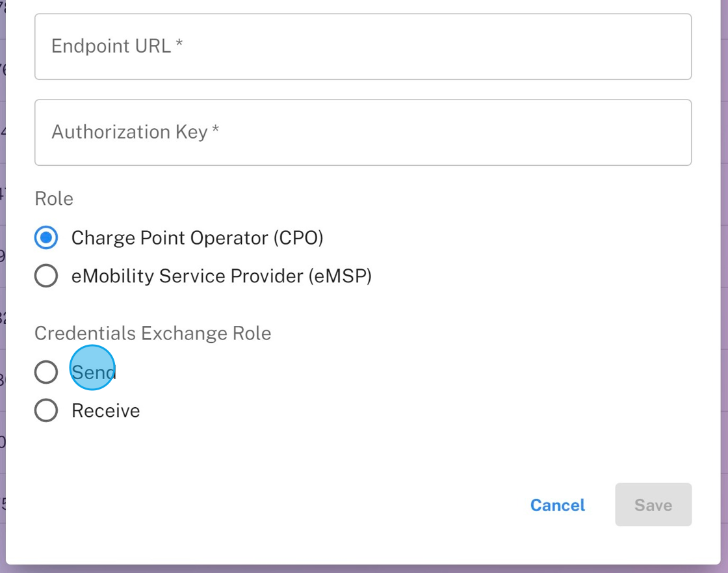728x573 pixels.
Task: Click the required asterisk beside Authorization Key
Action: [216, 130]
